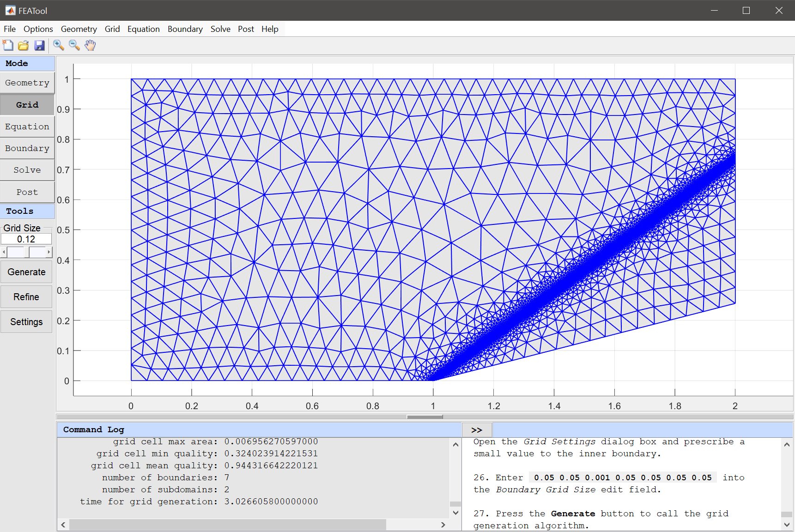The image size is (795, 532).
Task: Maximize the FEATool window
Action: coord(746,10)
